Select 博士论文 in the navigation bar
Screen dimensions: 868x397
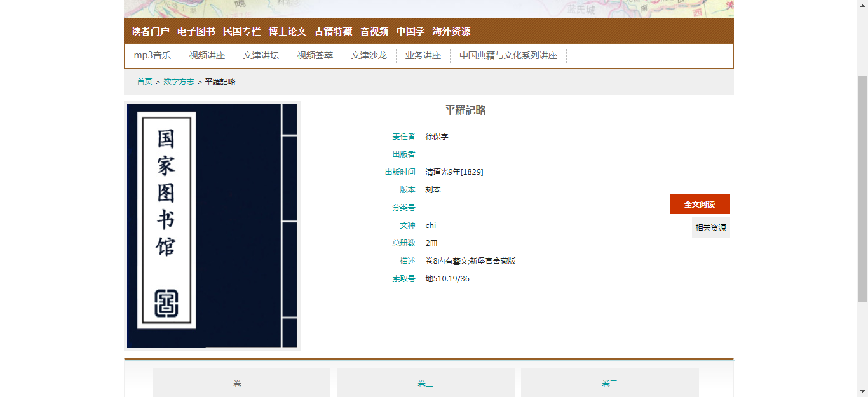click(x=288, y=31)
